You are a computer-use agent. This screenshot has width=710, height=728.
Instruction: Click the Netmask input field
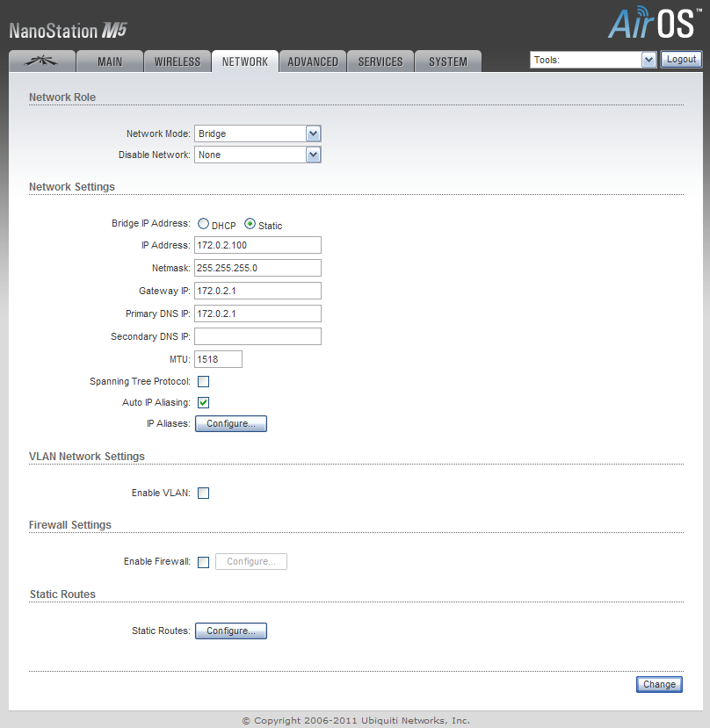pyautogui.click(x=257, y=268)
